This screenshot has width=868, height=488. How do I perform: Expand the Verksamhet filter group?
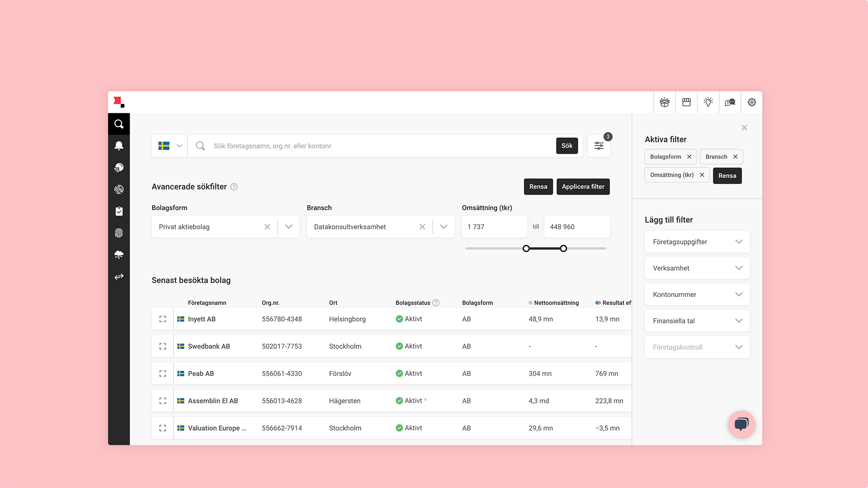(697, 268)
